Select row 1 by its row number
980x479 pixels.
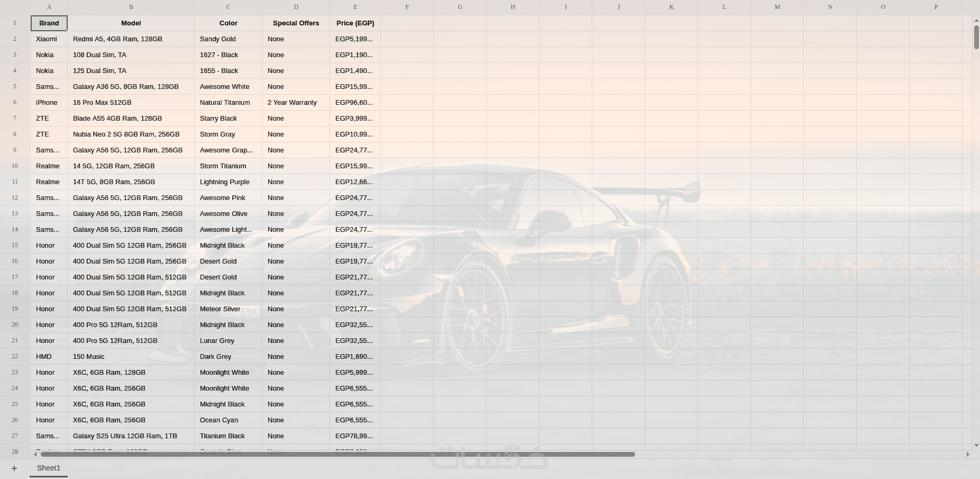coord(15,23)
